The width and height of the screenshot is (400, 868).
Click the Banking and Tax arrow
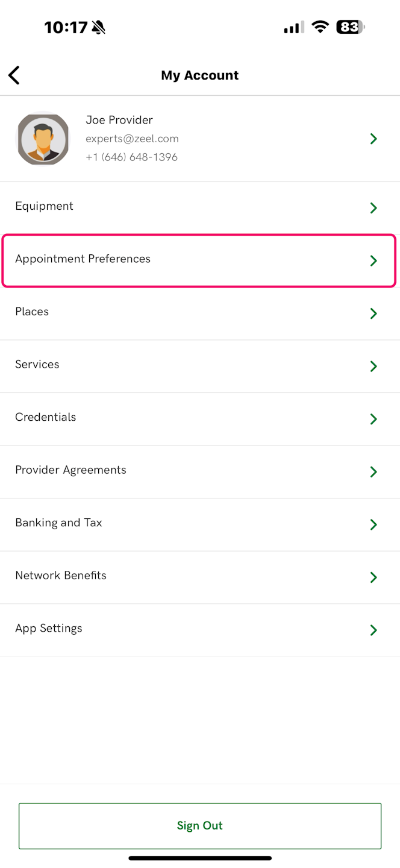373,524
